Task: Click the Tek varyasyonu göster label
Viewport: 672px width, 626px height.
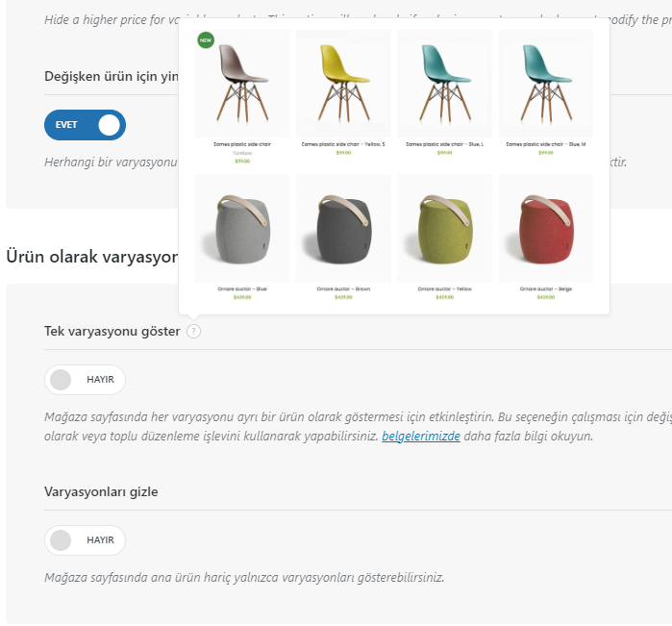Action: [x=112, y=332]
